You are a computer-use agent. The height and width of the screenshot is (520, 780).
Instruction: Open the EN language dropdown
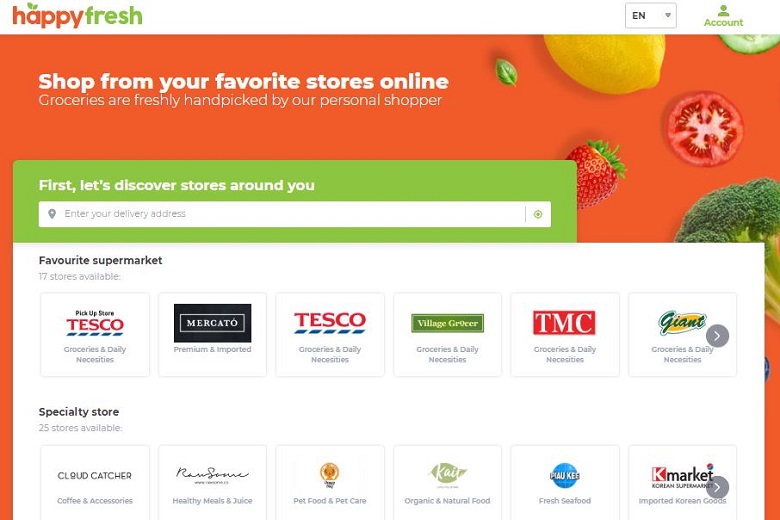(651, 15)
